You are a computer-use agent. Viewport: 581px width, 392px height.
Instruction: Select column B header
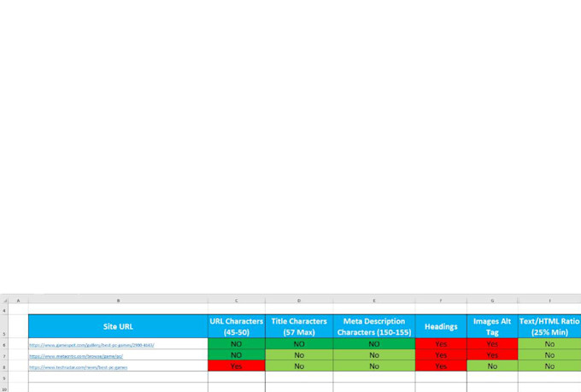tap(118, 301)
